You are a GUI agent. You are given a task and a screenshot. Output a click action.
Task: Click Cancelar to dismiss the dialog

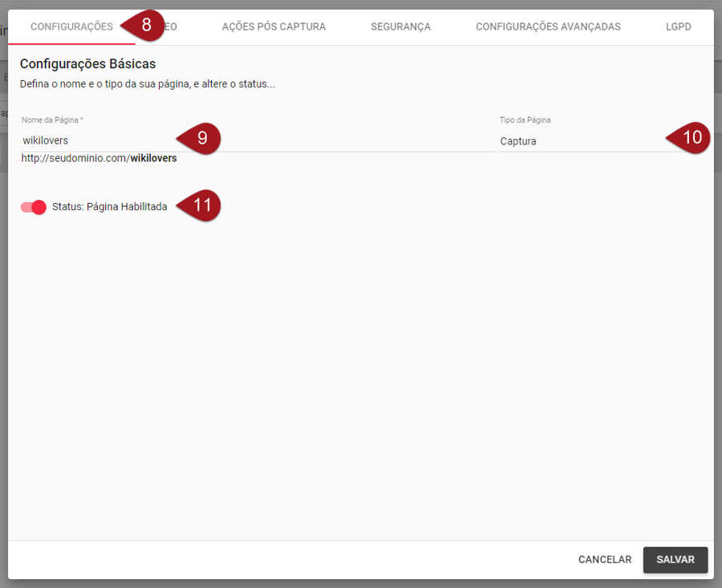pyautogui.click(x=604, y=560)
